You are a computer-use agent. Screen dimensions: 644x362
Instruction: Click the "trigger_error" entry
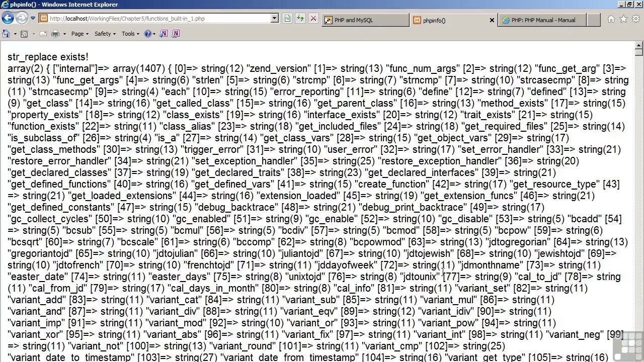click(x=212, y=149)
